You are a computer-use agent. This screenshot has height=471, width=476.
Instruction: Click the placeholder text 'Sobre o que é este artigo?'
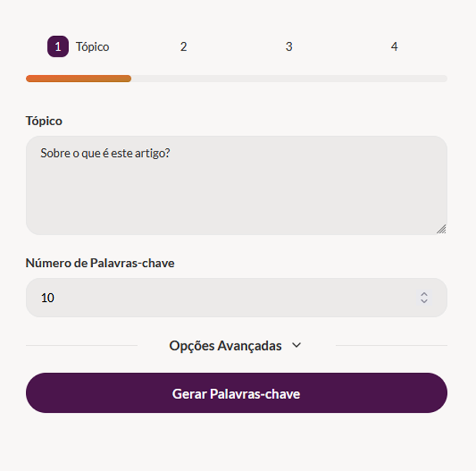[x=105, y=153]
